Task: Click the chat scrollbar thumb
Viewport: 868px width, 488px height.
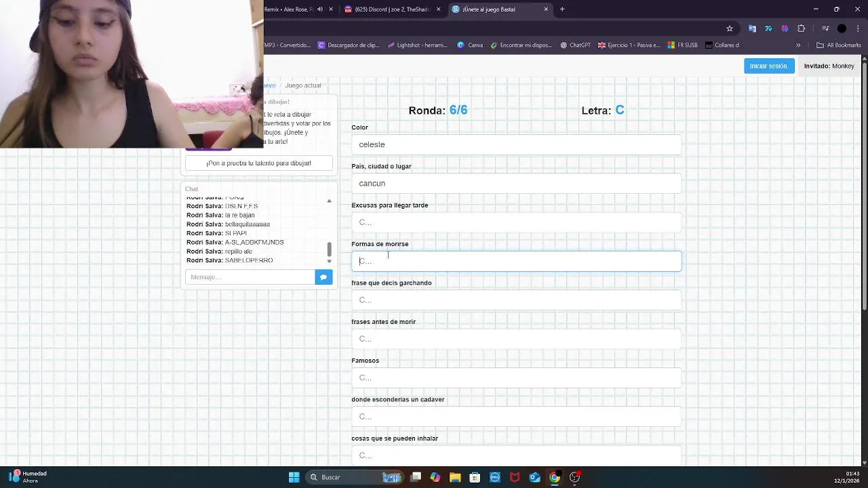Action: click(330, 249)
